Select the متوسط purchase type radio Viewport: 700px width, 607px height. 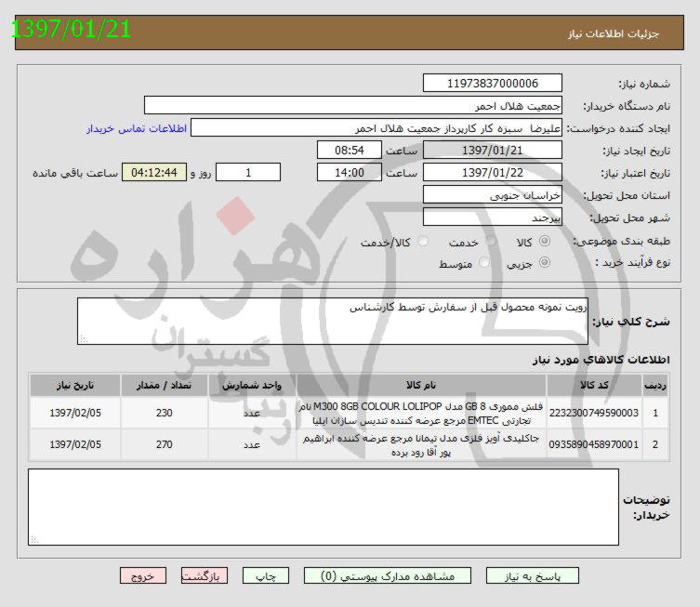click(x=484, y=262)
